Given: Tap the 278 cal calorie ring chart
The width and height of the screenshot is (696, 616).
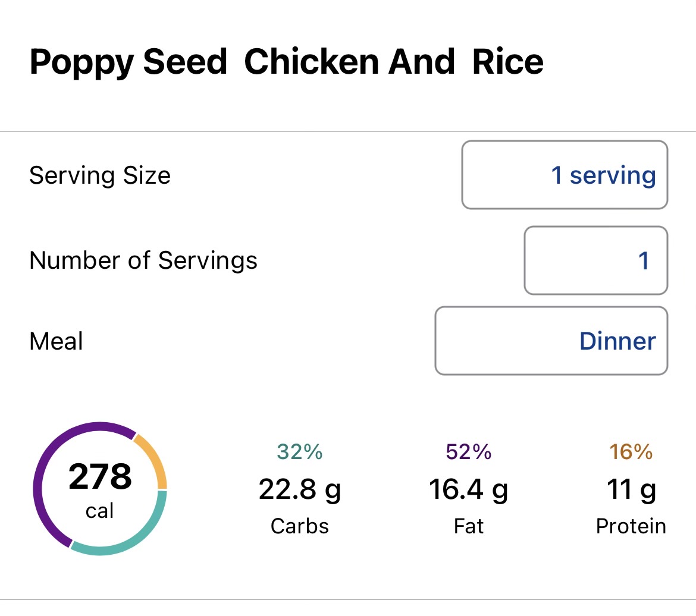Looking at the screenshot, I should pos(100,488).
